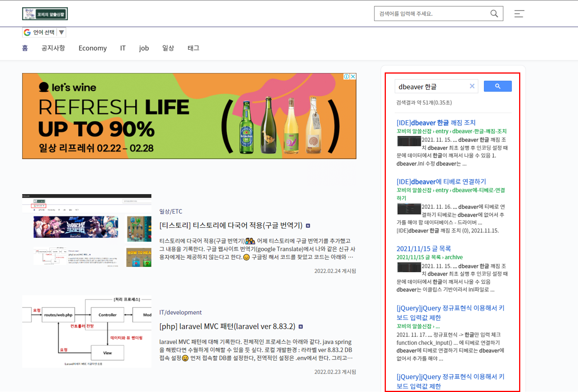
Task: Click the 검색결과 약 51개 result count
Action: click(424, 103)
